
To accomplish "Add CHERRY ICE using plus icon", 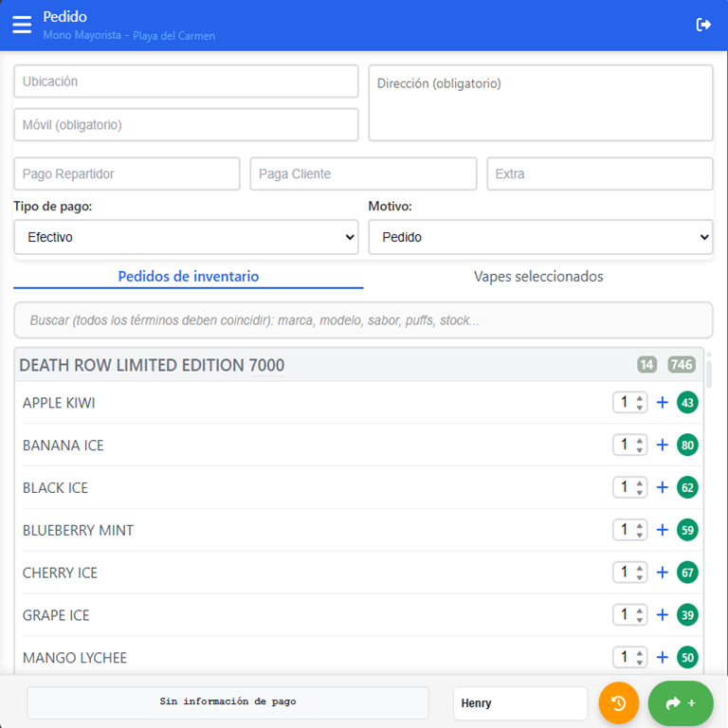I will pyautogui.click(x=663, y=573).
